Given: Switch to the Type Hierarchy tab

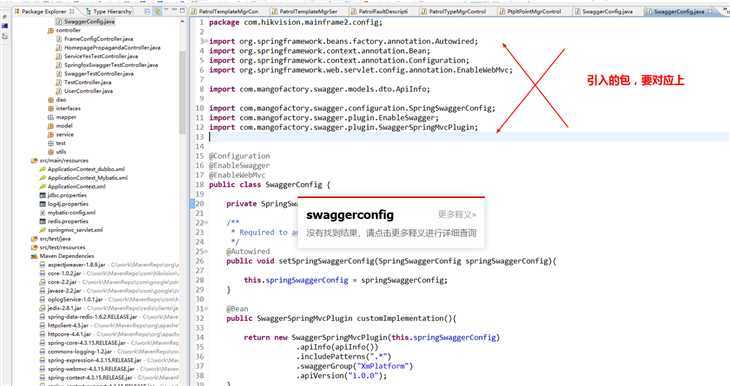Looking at the screenshot, I should pos(108,11).
